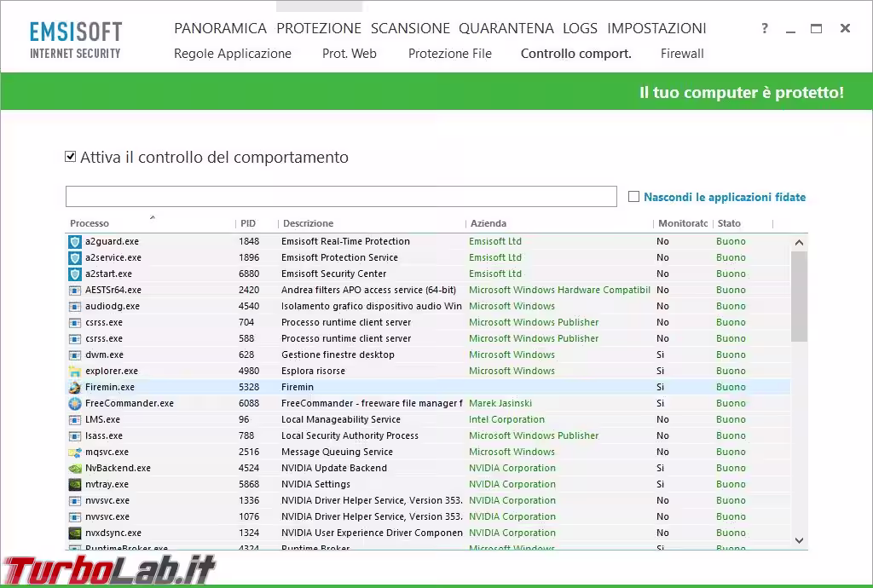Image resolution: width=873 pixels, height=588 pixels.
Task: Click the Gestione finestre desktop description
Action: [x=338, y=355]
